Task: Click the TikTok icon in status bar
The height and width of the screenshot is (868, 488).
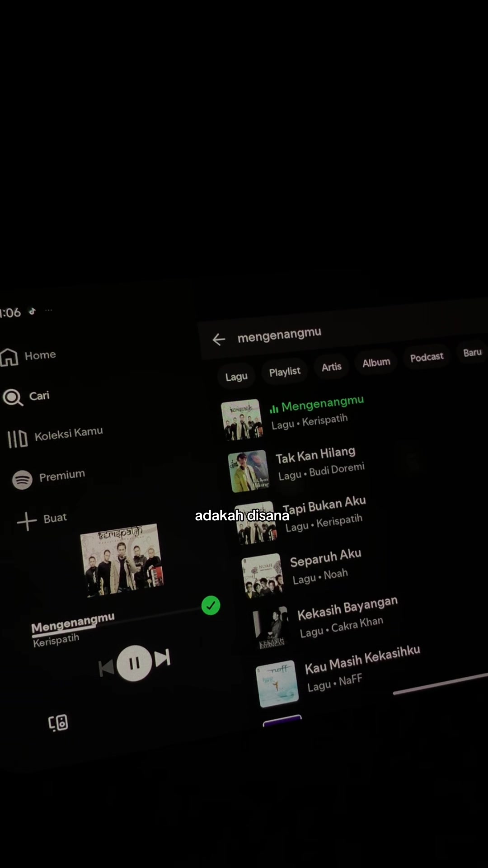Action: (32, 311)
